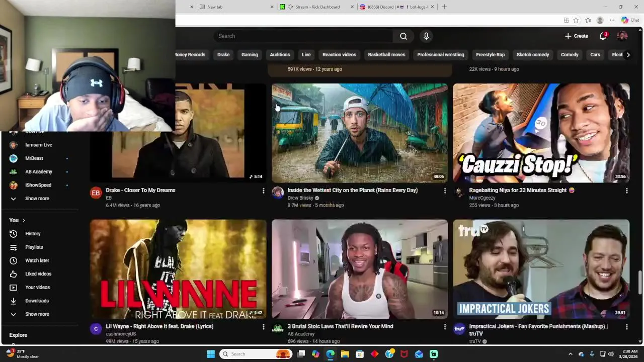Select the Cars chip
This screenshot has width=644, height=362.
tap(595, 55)
